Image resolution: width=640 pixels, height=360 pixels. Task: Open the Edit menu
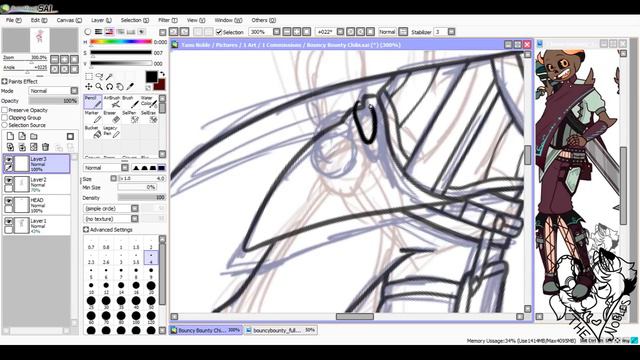39,20
